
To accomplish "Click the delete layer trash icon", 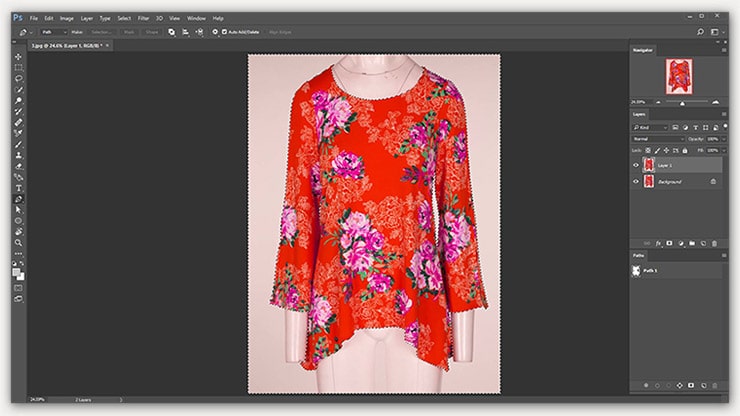I will point(714,243).
